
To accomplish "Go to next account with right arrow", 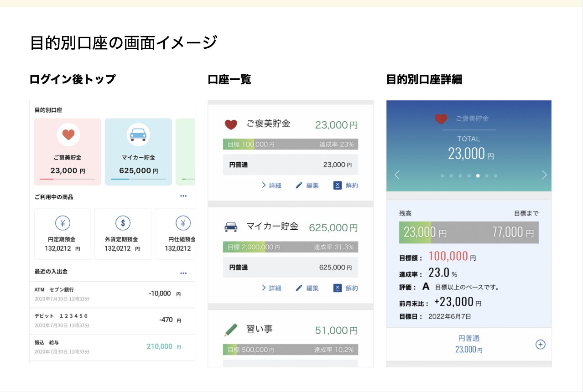I will [x=544, y=175].
